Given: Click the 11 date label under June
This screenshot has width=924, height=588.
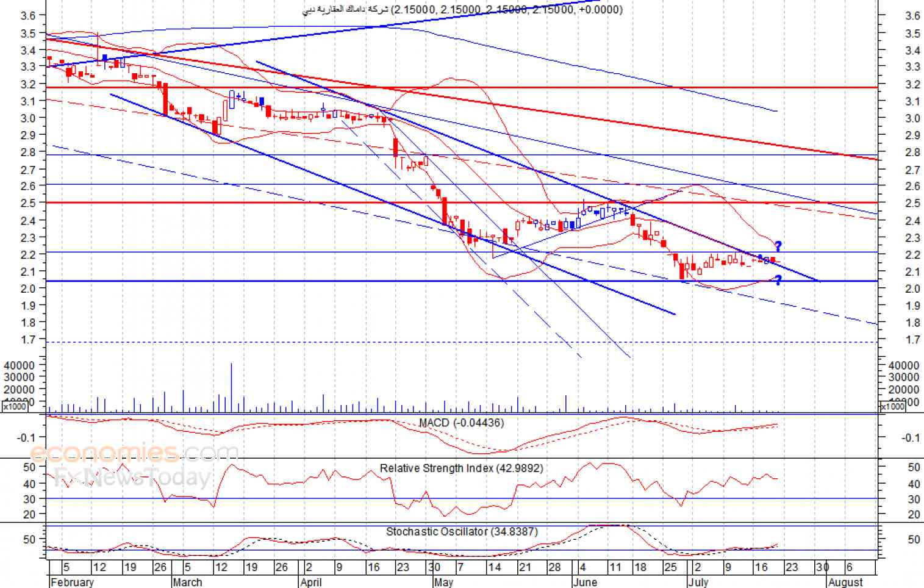Looking at the screenshot, I should pyautogui.click(x=615, y=567).
